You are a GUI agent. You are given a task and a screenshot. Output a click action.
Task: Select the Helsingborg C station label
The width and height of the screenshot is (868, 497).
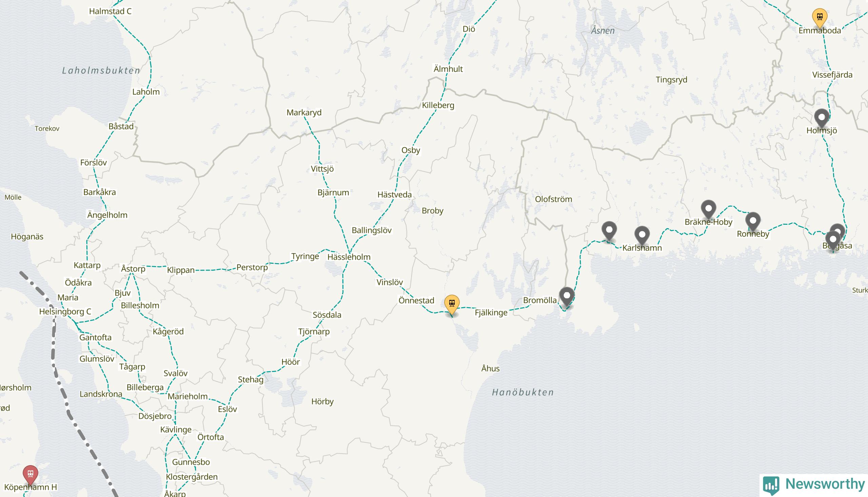[65, 312]
